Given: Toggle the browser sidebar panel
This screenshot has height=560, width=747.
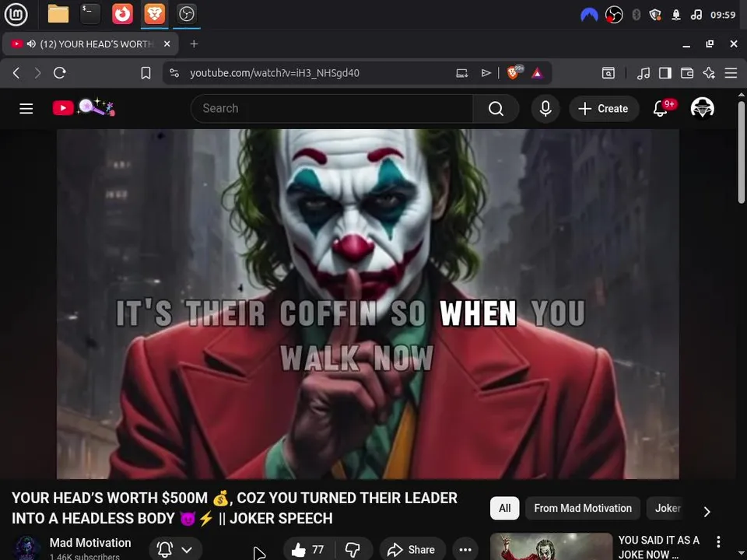Looking at the screenshot, I should pyautogui.click(x=665, y=73).
